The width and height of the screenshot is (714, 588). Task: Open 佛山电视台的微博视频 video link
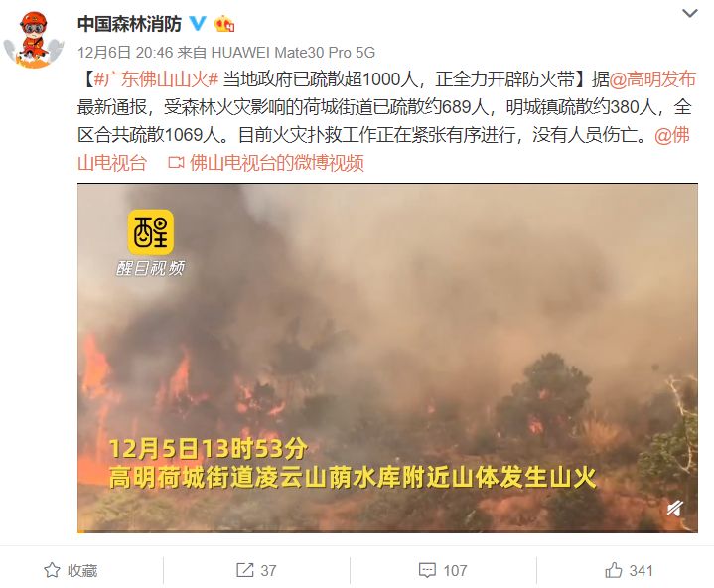click(276, 163)
